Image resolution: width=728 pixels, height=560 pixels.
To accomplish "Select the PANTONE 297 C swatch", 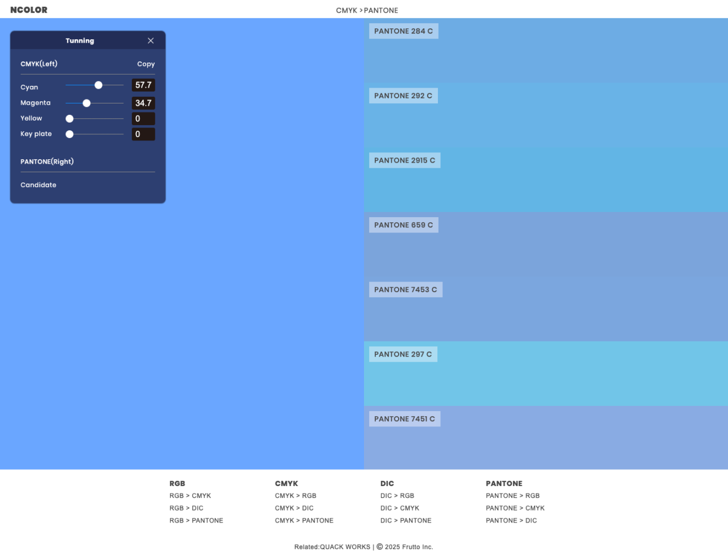I will 546,374.
